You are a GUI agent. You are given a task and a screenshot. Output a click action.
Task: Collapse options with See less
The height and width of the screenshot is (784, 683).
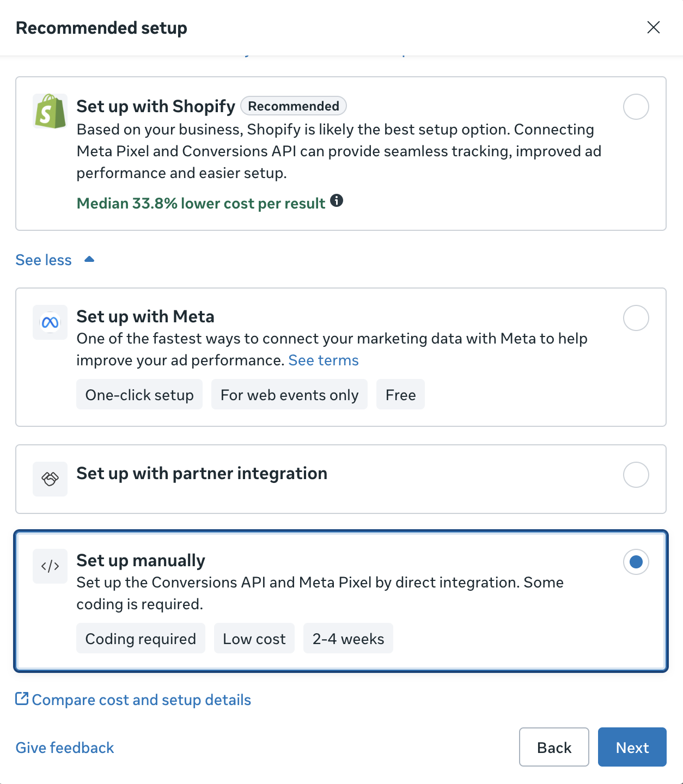coord(44,260)
